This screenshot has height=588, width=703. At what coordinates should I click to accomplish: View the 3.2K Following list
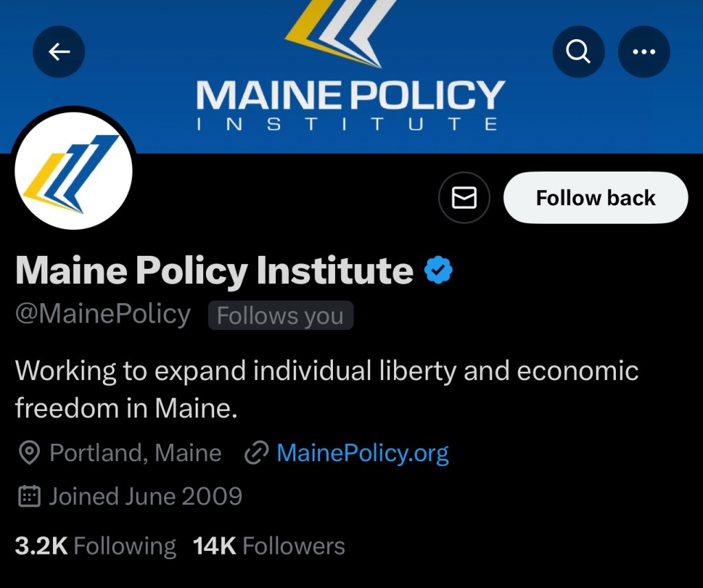coord(95,546)
